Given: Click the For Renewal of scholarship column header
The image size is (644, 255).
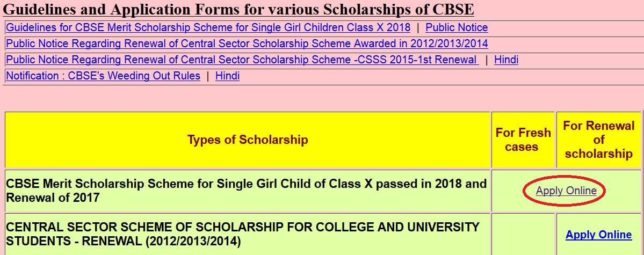Looking at the screenshot, I should tap(598, 140).
